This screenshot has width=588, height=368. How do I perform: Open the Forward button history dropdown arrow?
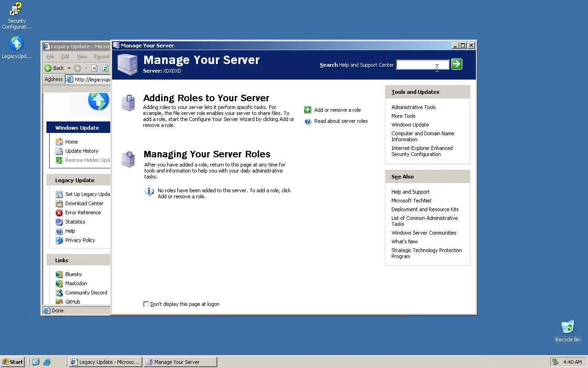[x=85, y=68]
